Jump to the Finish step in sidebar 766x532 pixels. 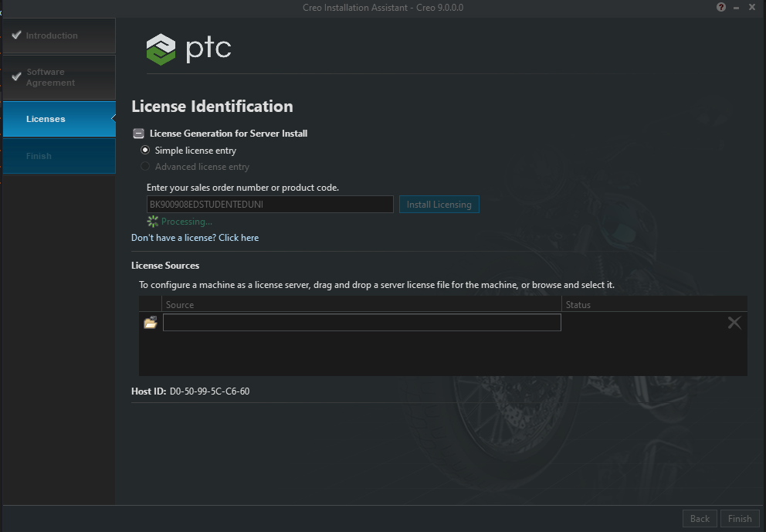(59, 156)
